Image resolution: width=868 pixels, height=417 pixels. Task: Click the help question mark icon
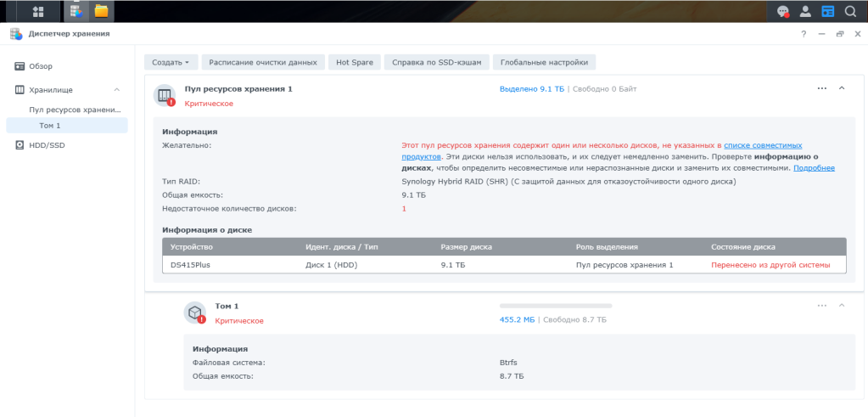coord(804,34)
